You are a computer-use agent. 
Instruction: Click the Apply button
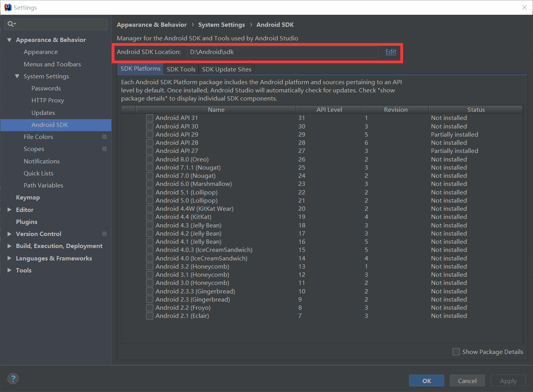coord(508,381)
